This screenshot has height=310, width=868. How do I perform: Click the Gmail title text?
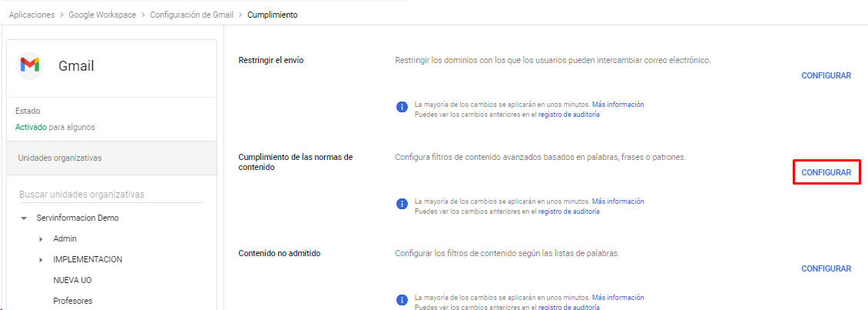pyautogui.click(x=76, y=67)
